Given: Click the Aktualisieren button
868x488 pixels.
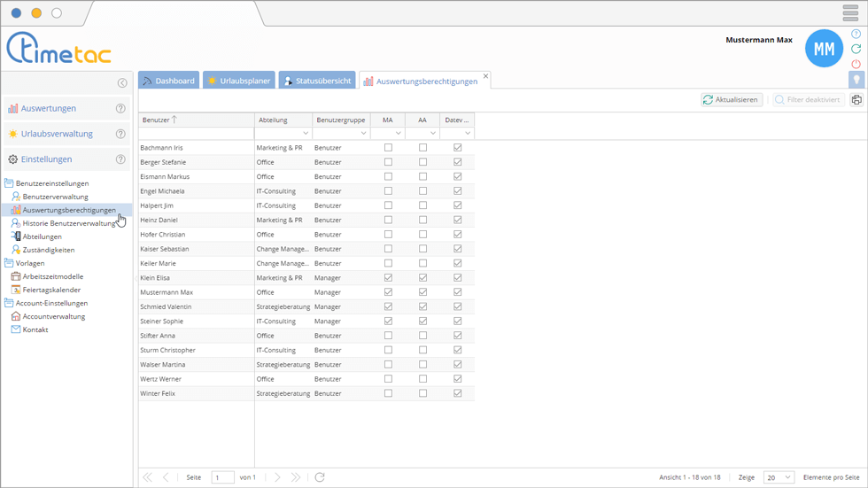Looking at the screenshot, I should tap(731, 100).
